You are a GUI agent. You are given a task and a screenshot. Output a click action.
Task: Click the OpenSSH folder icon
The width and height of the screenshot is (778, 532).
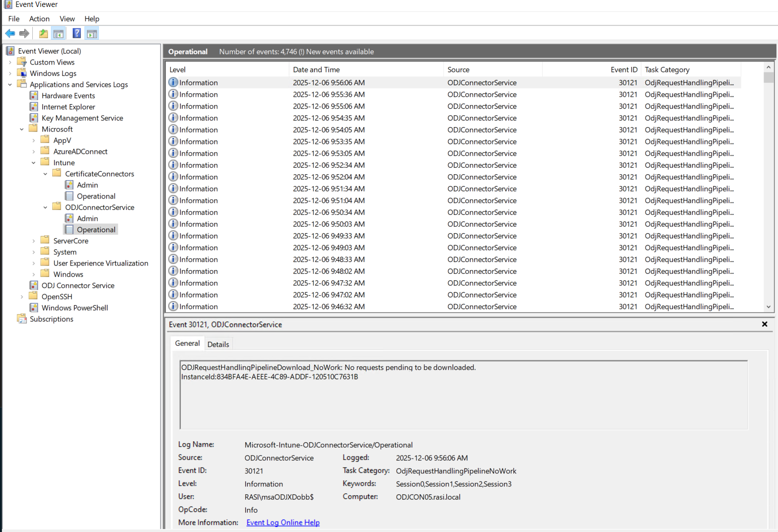point(33,296)
